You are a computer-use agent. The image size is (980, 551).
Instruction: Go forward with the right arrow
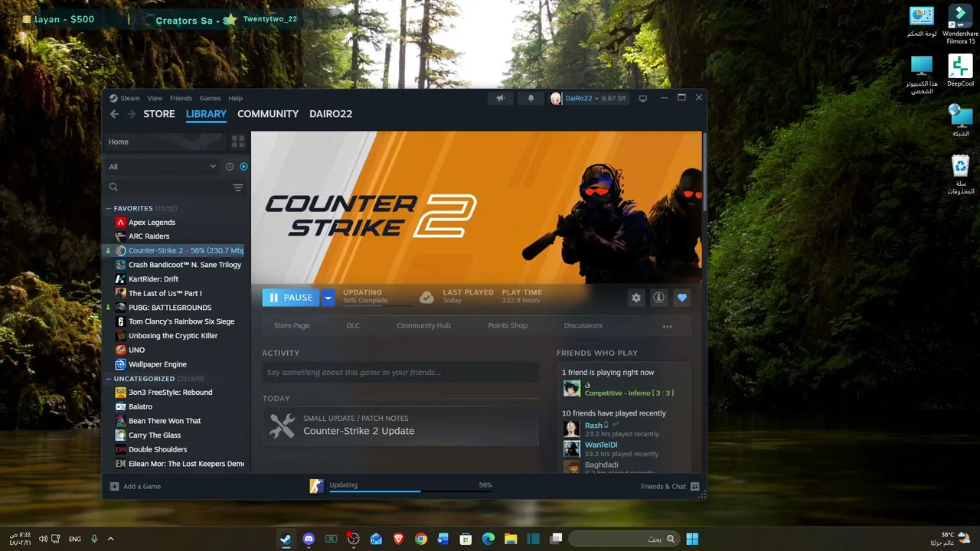click(x=131, y=114)
